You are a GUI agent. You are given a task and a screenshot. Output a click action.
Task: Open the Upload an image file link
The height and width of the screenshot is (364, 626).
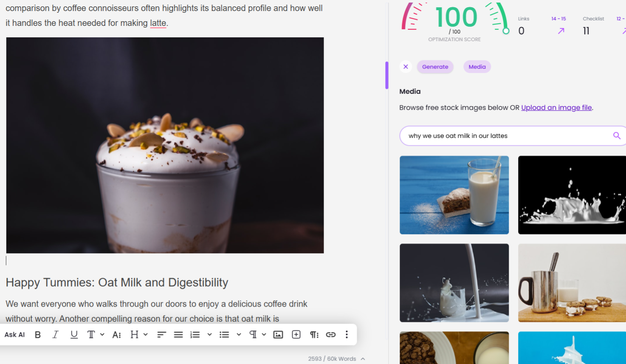coord(556,107)
